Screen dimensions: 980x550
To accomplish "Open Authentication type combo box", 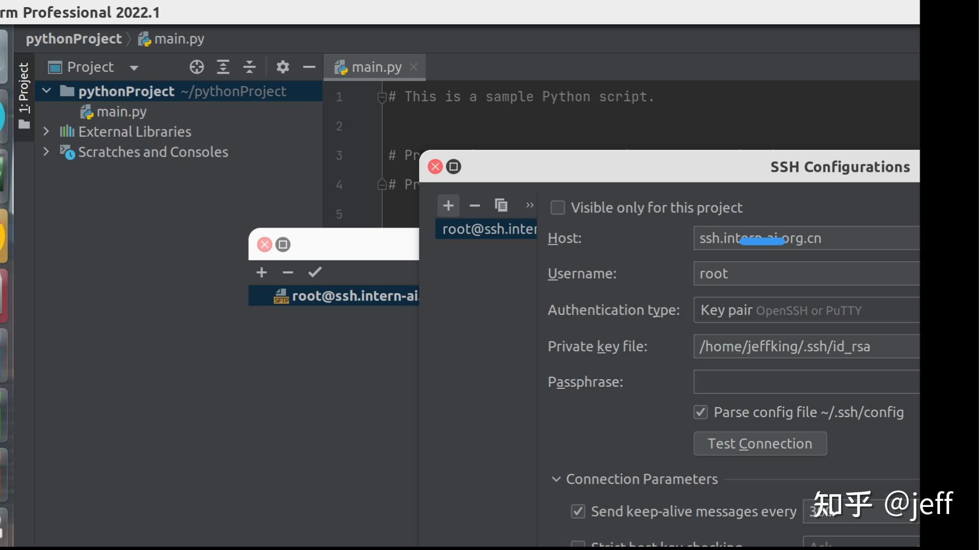I will [x=806, y=310].
